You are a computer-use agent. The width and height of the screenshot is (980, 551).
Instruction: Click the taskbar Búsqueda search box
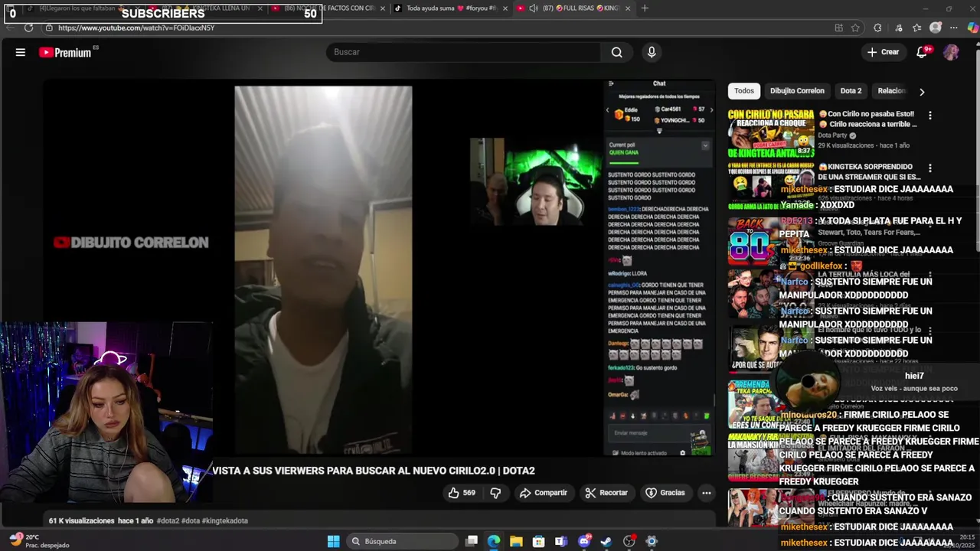click(400, 541)
